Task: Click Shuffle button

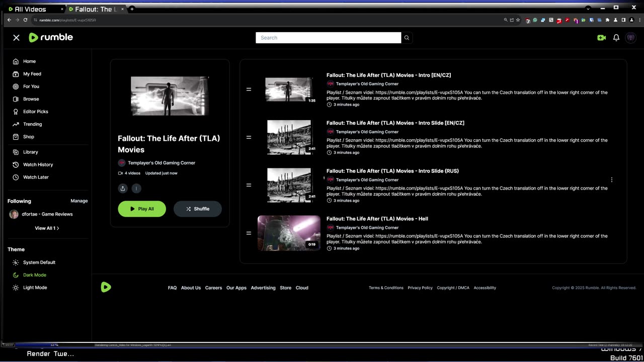Action: [x=198, y=209]
